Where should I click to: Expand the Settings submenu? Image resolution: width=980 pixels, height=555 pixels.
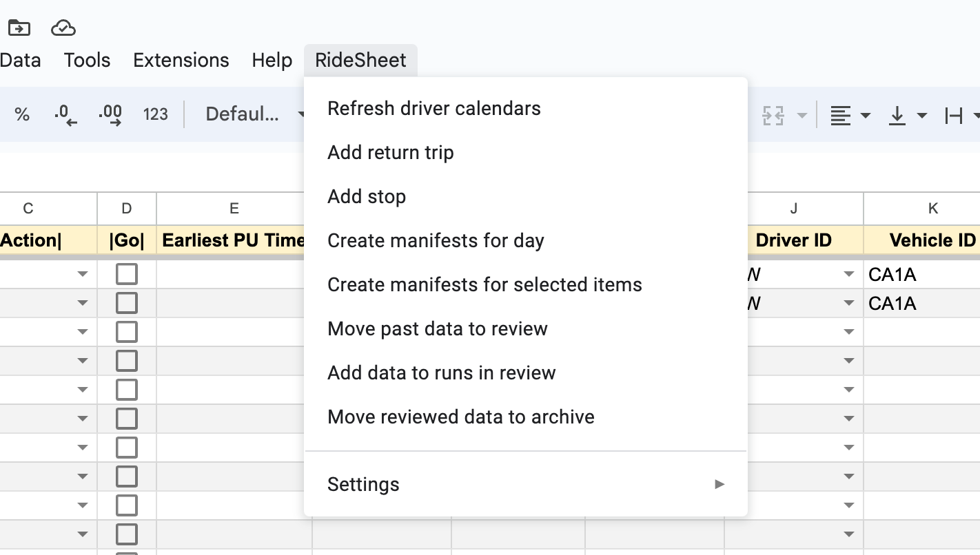click(525, 484)
